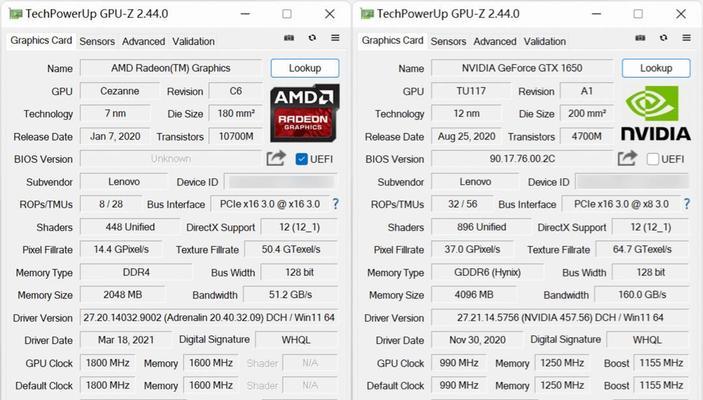Click refresh icon in the AMD Radeon window
The height and width of the screenshot is (400, 703).
click(x=312, y=38)
